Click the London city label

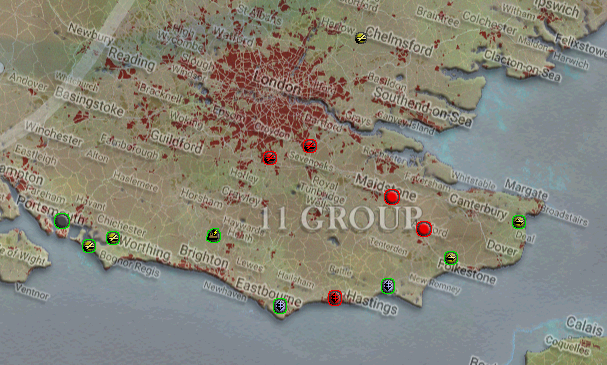[276, 82]
